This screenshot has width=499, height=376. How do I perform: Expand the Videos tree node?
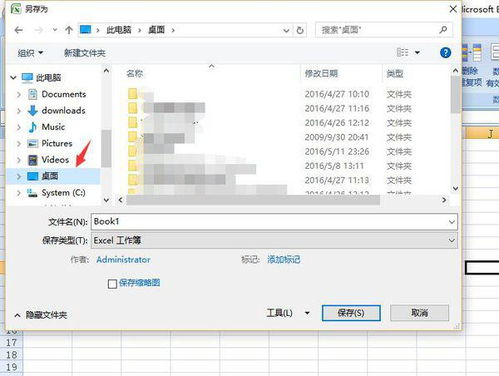[x=19, y=160]
